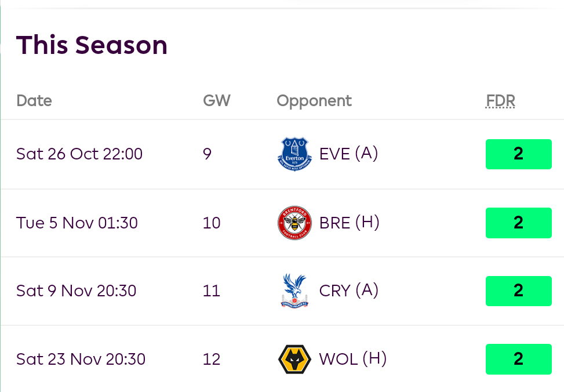This screenshot has height=392, width=564.
Task: Click the This Season heading
Action: [92, 45]
